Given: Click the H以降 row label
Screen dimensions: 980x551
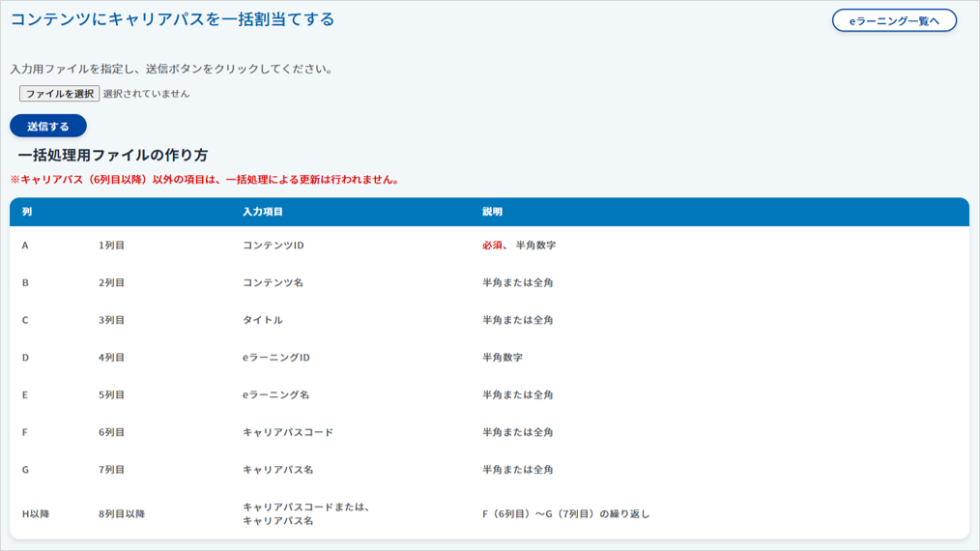Looking at the screenshot, I should coord(36,514).
